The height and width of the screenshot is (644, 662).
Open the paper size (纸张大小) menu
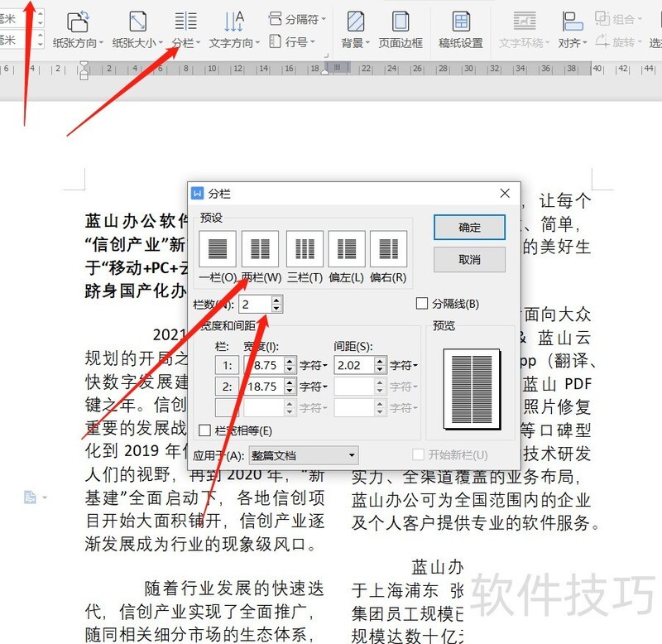coord(137,30)
